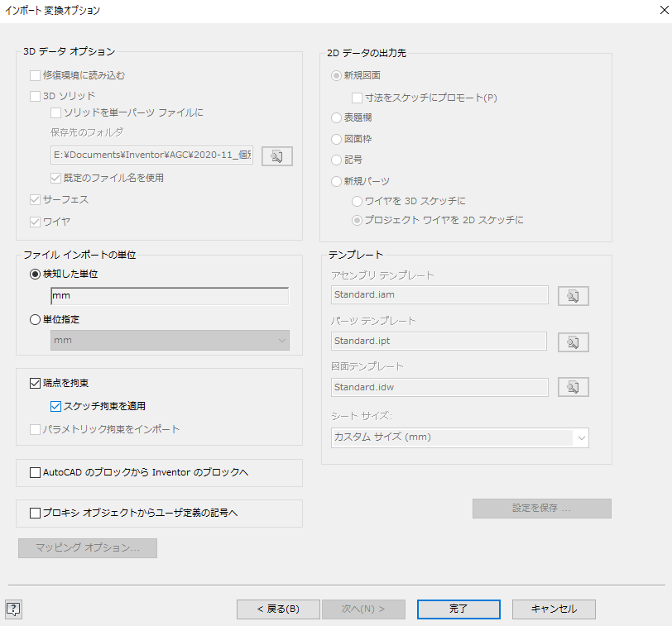Check the AutoCAD ブロック conversion option
The image size is (672, 626).
(x=35, y=472)
